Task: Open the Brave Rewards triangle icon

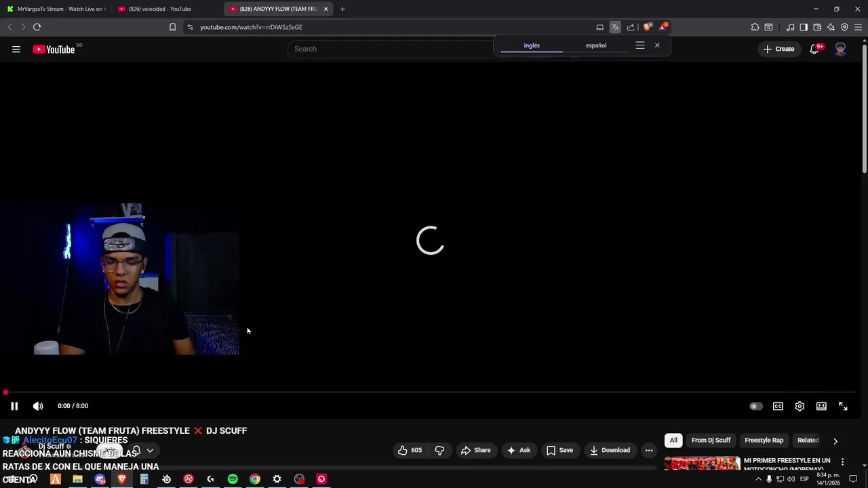Action: click(x=663, y=27)
